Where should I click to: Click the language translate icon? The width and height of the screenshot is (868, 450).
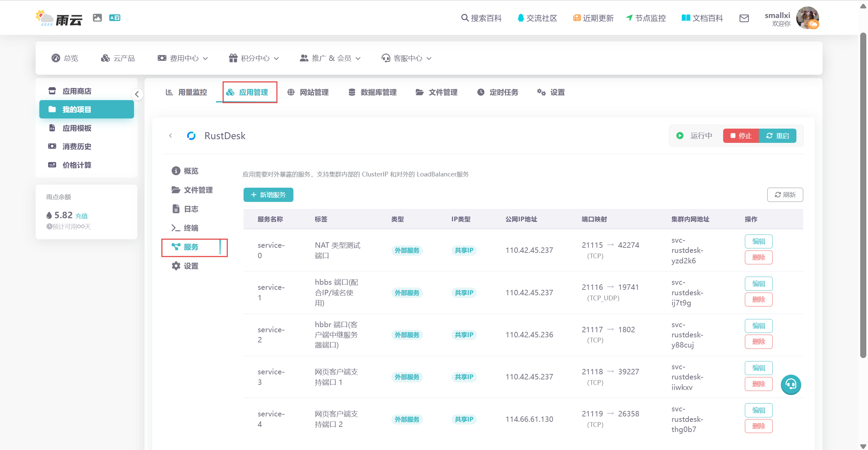tap(115, 18)
